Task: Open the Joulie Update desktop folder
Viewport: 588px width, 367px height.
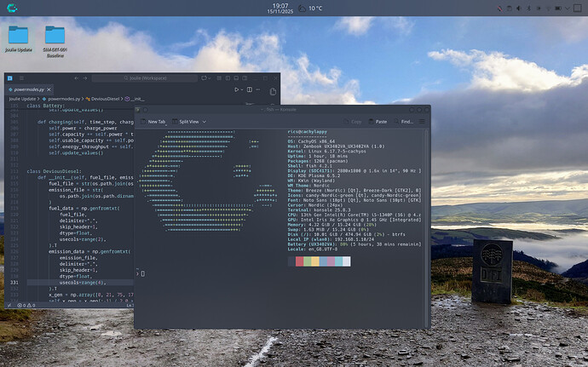Action: pyautogui.click(x=19, y=38)
